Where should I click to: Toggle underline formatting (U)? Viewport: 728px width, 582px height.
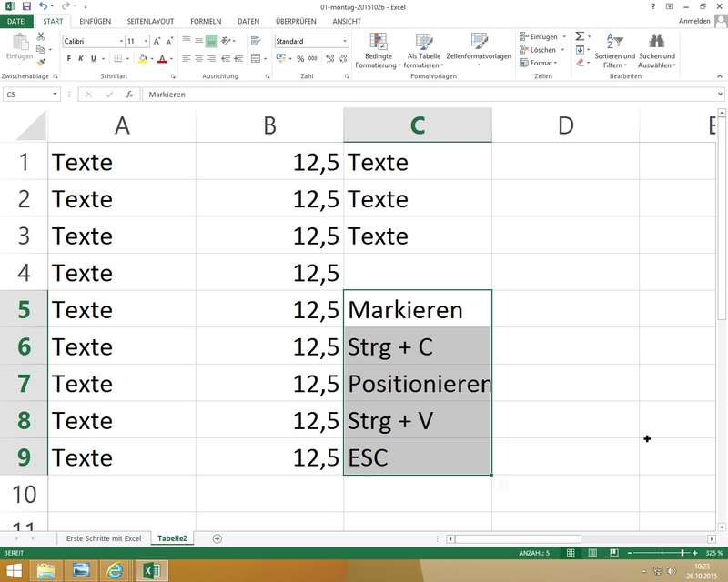(x=95, y=59)
